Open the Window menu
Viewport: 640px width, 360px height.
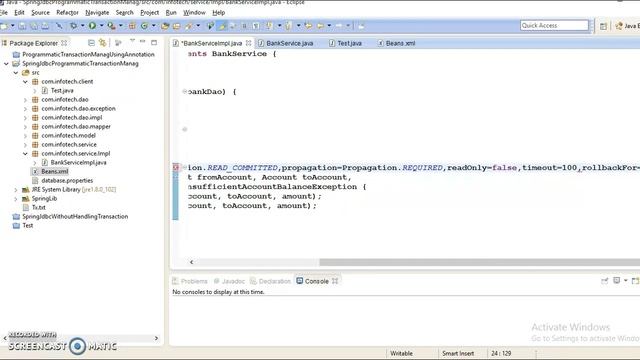click(x=194, y=13)
